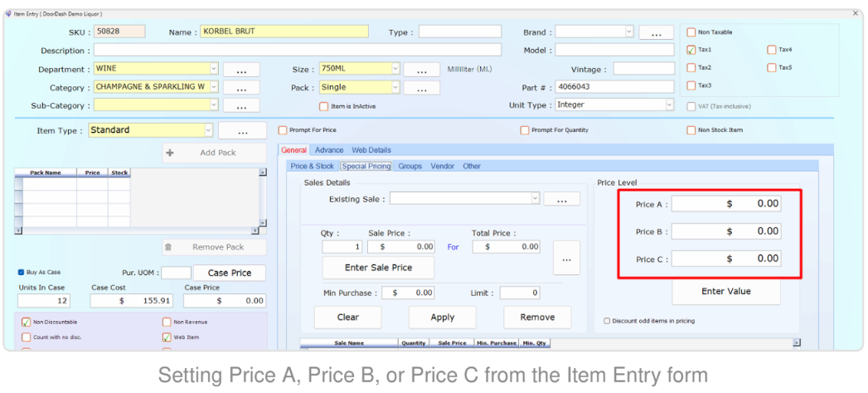Viewport: 868px width, 393px height.
Task: Click the Clear button
Action: (347, 318)
